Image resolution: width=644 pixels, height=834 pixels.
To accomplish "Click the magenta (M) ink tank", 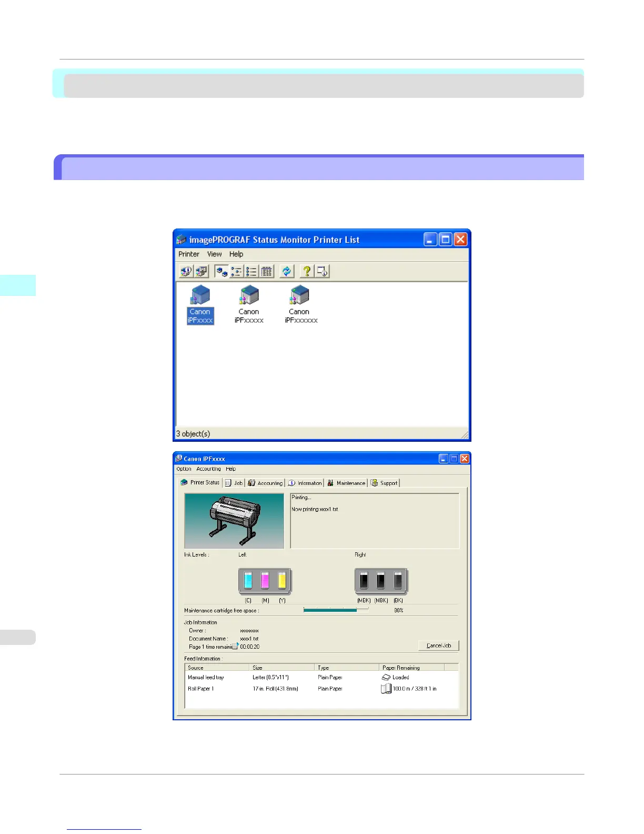I will tap(265, 581).
